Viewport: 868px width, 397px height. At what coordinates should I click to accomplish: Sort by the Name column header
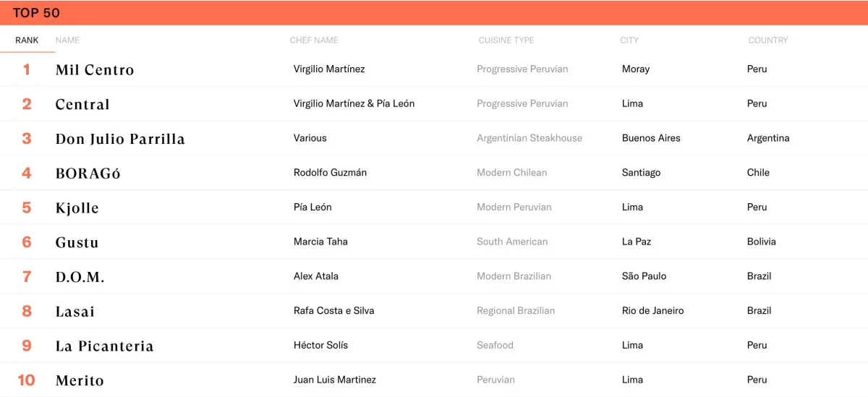67,40
